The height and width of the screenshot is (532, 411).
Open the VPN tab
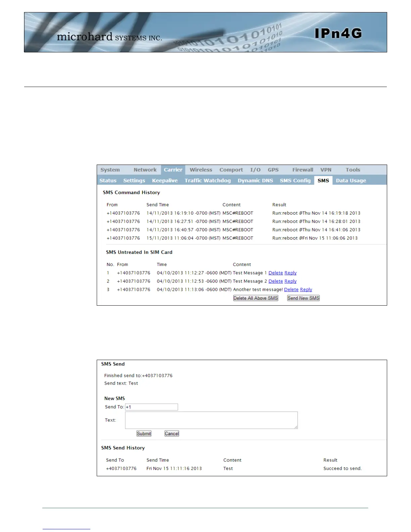coord(326,170)
